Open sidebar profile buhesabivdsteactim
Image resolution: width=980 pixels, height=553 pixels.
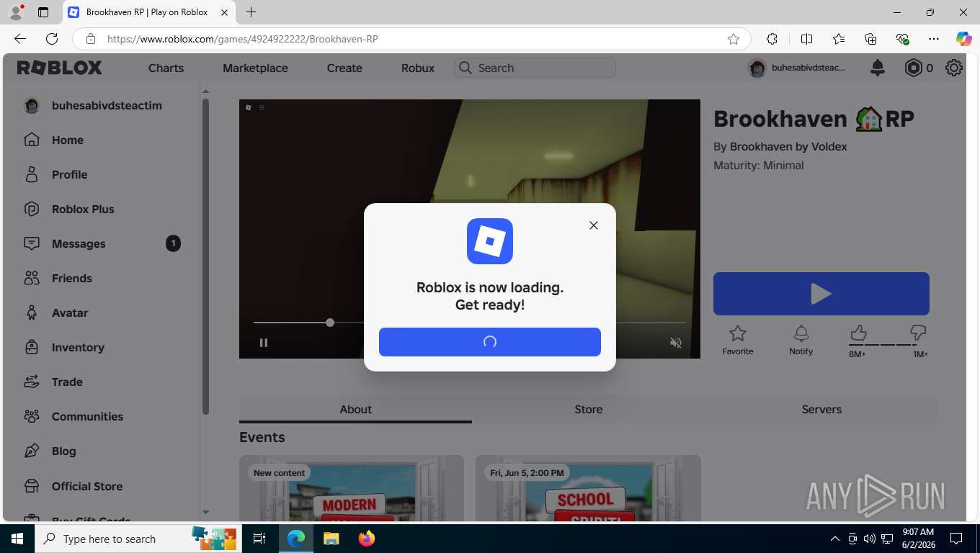pyautogui.click(x=92, y=105)
